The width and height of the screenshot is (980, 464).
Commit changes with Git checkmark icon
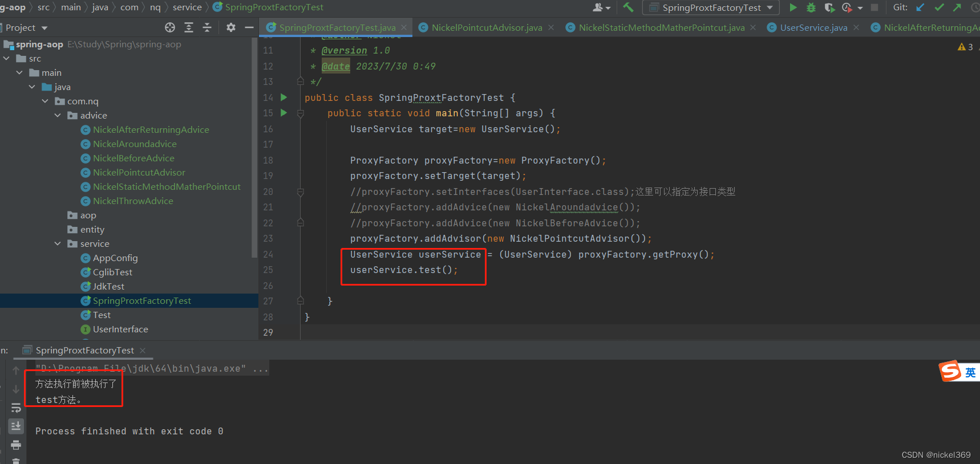coord(939,7)
